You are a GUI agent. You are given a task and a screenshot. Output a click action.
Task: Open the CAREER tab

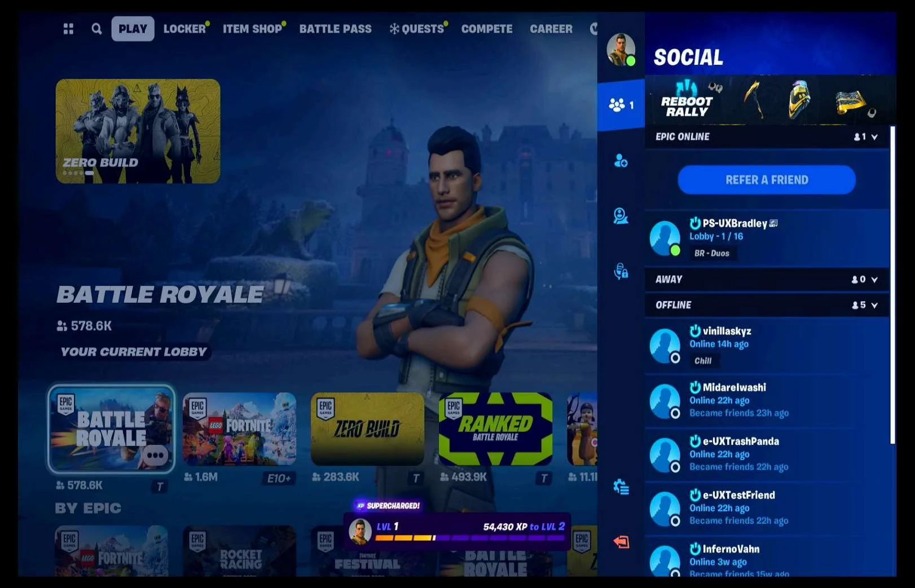tap(551, 29)
